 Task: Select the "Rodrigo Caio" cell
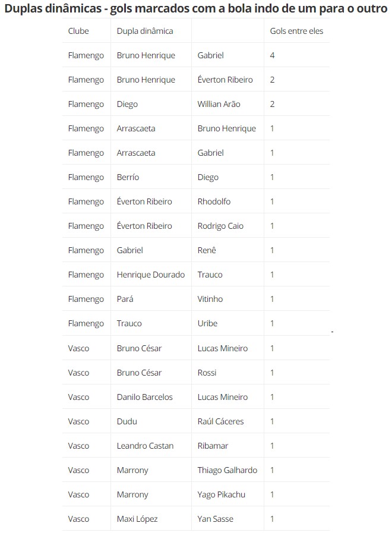(x=220, y=226)
